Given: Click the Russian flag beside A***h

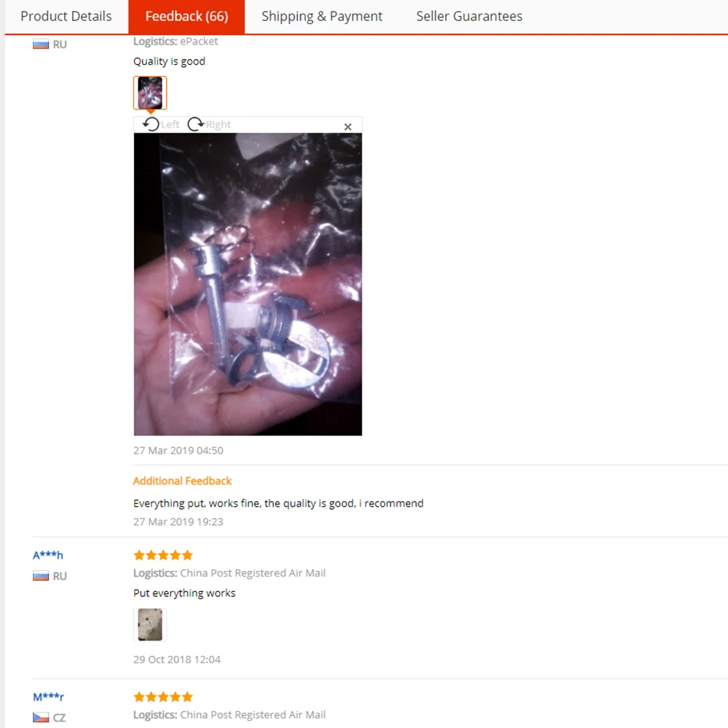Looking at the screenshot, I should tap(41, 576).
